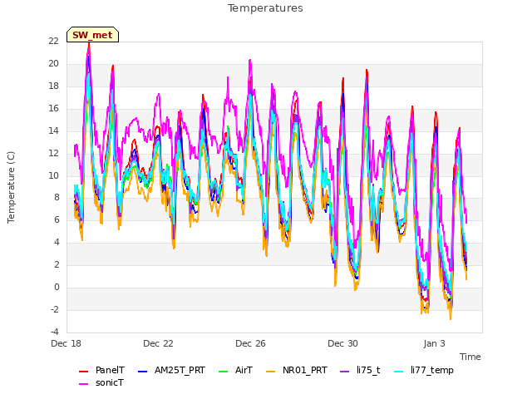Click the Dec 30 x-axis tick label
This screenshot has height=399, width=532.
pyautogui.click(x=342, y=343)
